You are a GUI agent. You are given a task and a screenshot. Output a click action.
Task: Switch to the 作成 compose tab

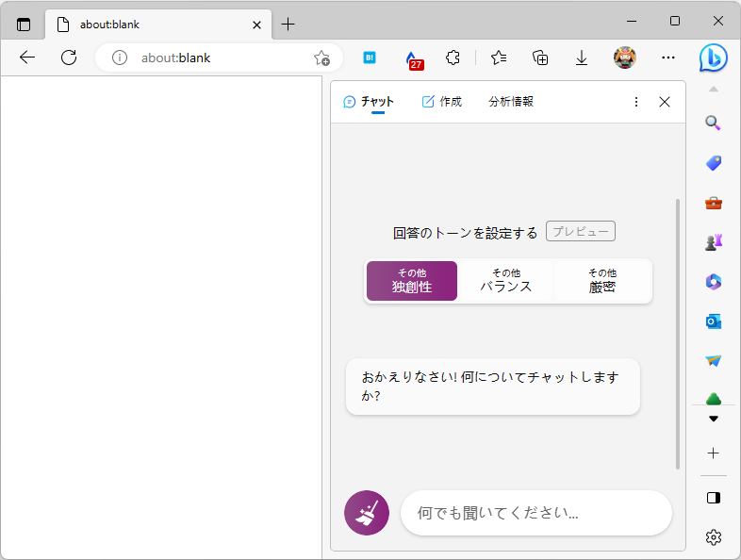(x=441, y=102)
